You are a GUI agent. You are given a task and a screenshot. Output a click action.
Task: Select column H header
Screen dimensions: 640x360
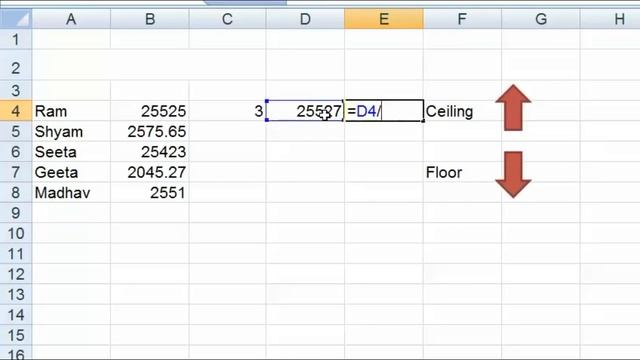(x=610, y=19)
